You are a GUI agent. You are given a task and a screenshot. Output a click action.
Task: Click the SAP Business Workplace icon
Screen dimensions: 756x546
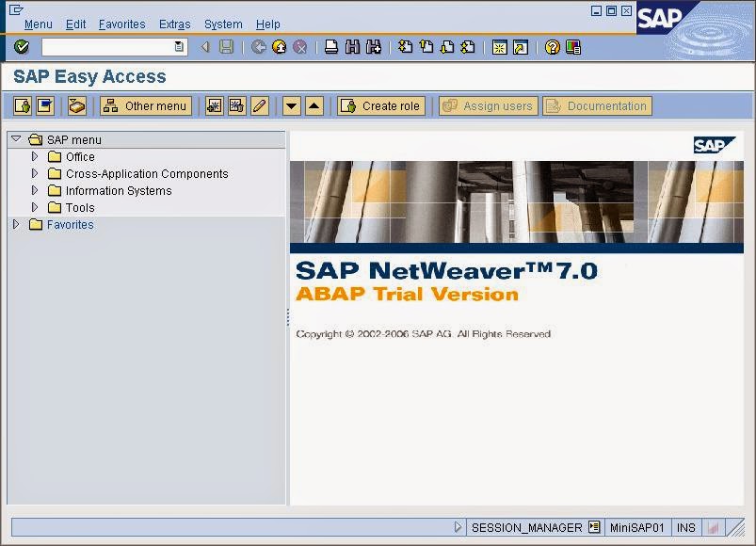click(x=77, y=106)
